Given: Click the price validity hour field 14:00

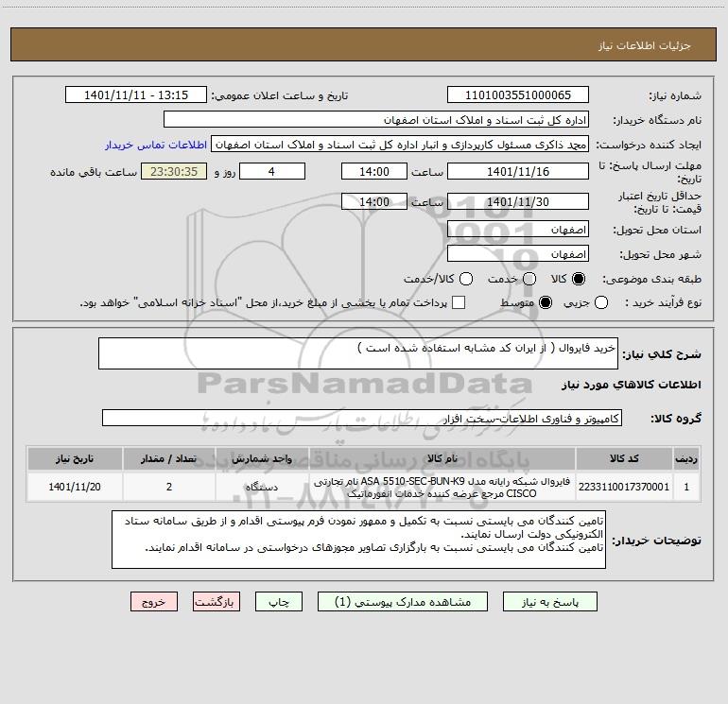Looking at the screenshot, I should pos(374,201).
